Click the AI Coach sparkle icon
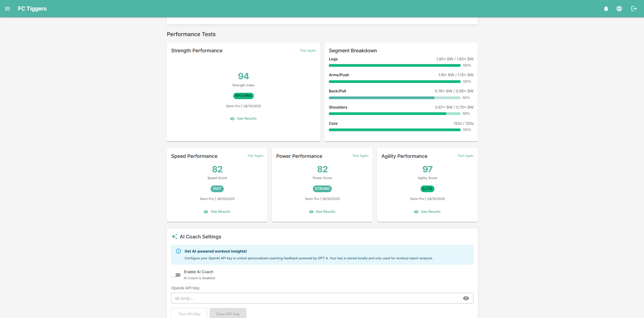Viewport: 644px width, 318px height. click(x=175, y=237)
